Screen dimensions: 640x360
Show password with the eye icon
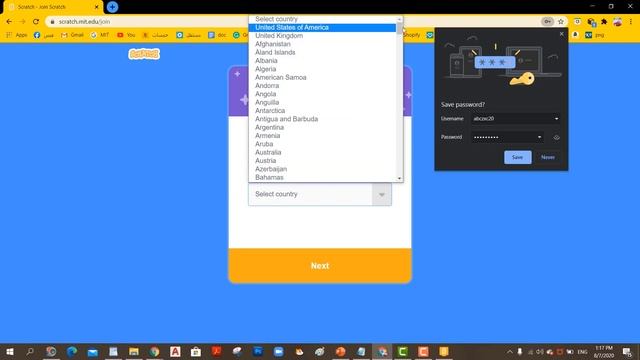pyautogui.click(x=556, y=138)
